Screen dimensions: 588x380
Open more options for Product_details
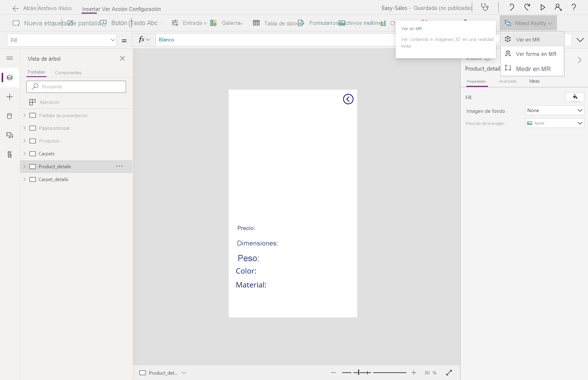click(x=120, y=166)
